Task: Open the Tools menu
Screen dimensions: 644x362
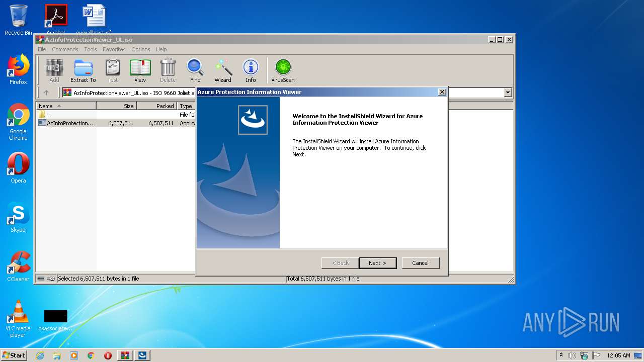Action: point(91,49)
